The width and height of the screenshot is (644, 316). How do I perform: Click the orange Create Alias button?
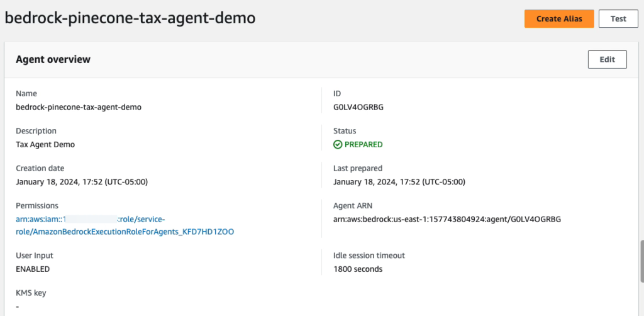559,19
